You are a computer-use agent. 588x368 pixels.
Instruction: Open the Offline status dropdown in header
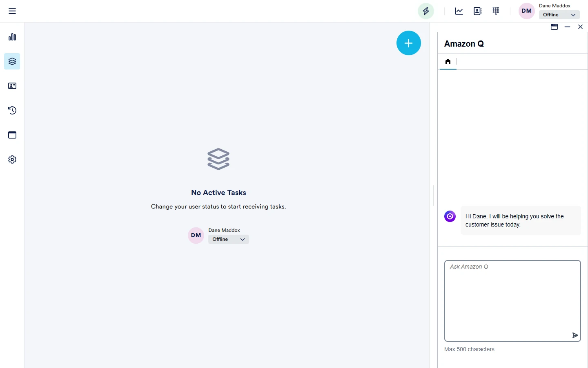[559, 15]
